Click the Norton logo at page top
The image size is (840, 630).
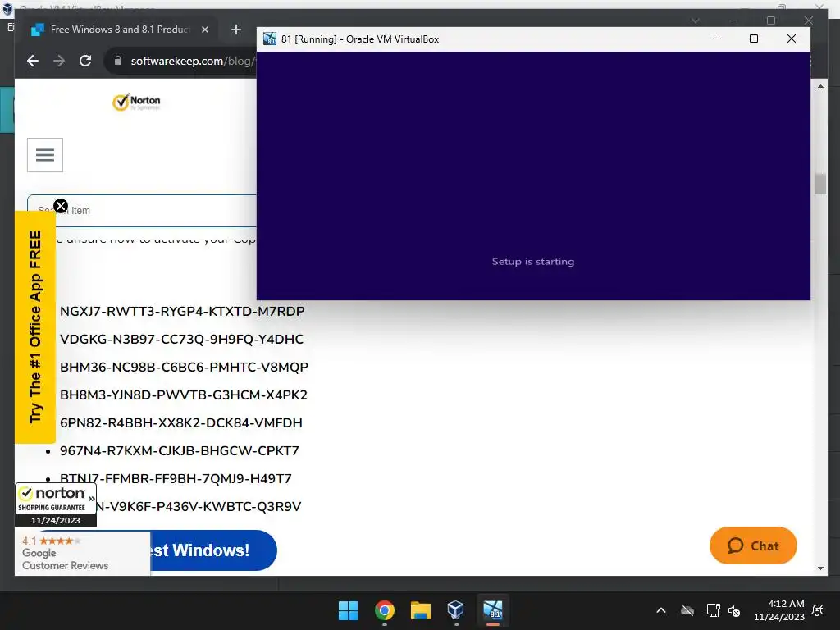click(136, 101)
